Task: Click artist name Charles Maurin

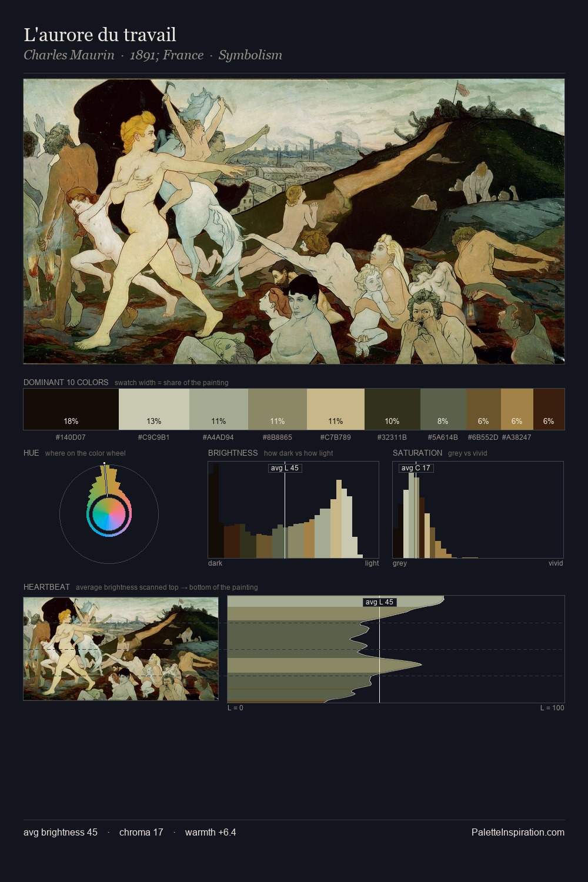Action: pyautogui.click(x=69, y=55)
